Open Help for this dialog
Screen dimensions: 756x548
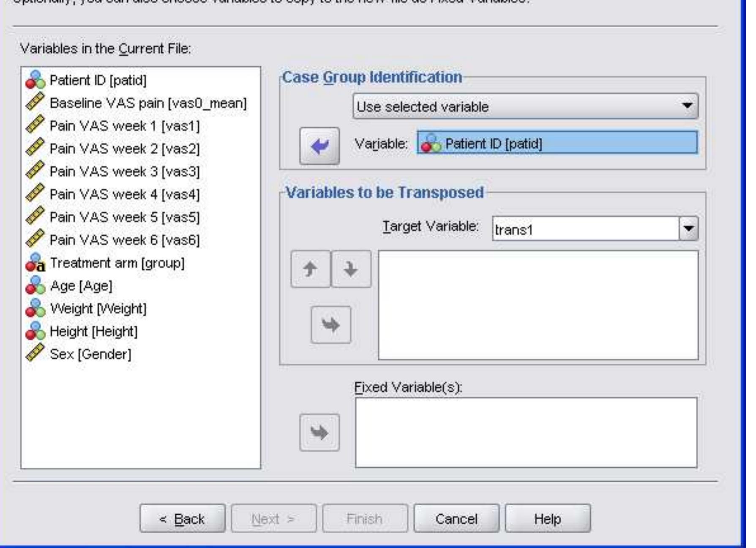tap(548, 518)
